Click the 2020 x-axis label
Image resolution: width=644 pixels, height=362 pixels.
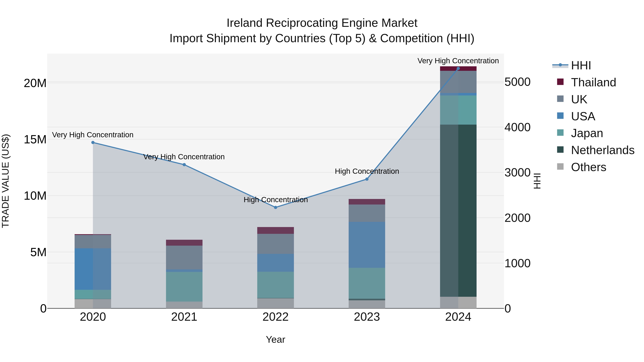[x=93, y=317]
